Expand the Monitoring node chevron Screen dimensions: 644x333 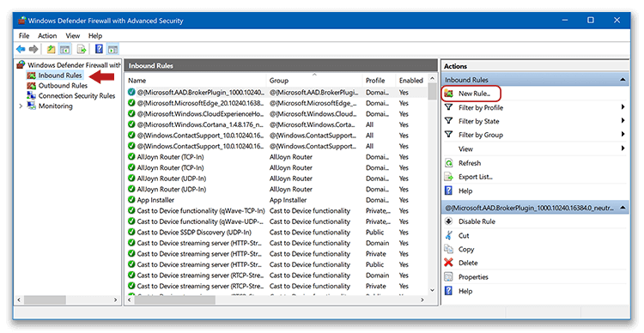(x=21, y=106)
